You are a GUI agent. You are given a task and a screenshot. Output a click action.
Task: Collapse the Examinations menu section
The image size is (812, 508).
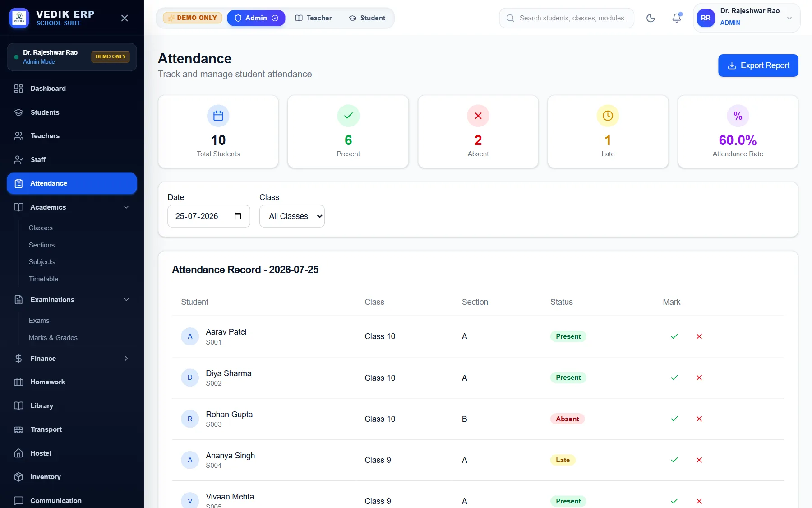[x=126, y=300]
